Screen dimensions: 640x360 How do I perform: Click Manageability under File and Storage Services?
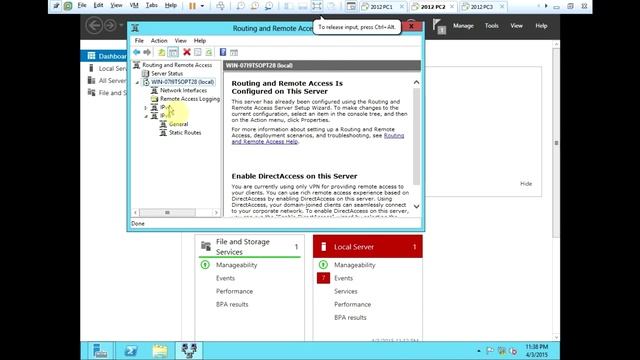[236, 265]
